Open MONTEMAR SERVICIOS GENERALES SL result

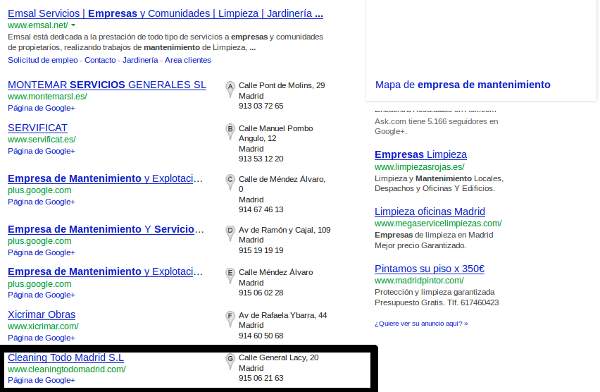click(107, 85)
